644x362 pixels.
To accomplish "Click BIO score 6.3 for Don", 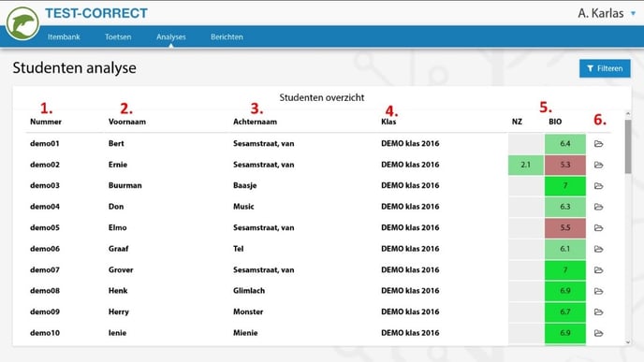I will 565,207.
